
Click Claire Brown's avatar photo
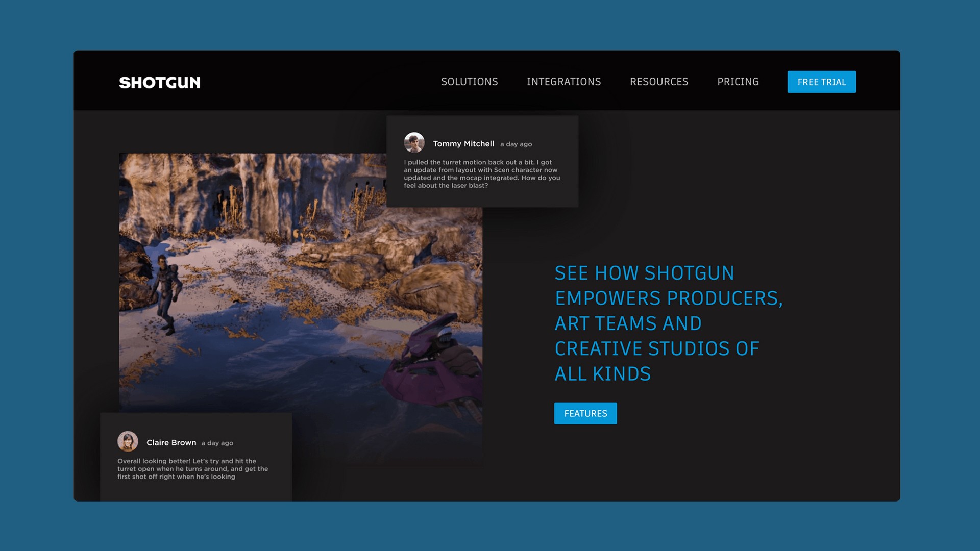tap(128, 441)
